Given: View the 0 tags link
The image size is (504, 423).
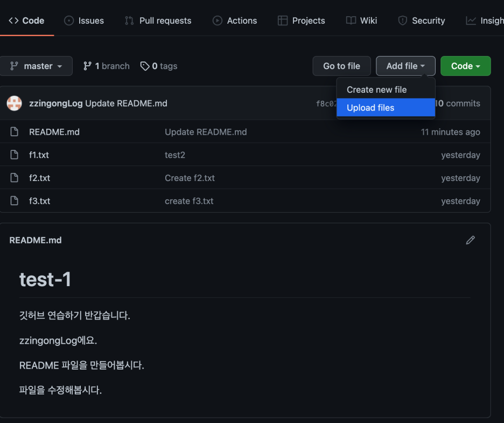Looking at the screenshot, I should tap(159, 66).
